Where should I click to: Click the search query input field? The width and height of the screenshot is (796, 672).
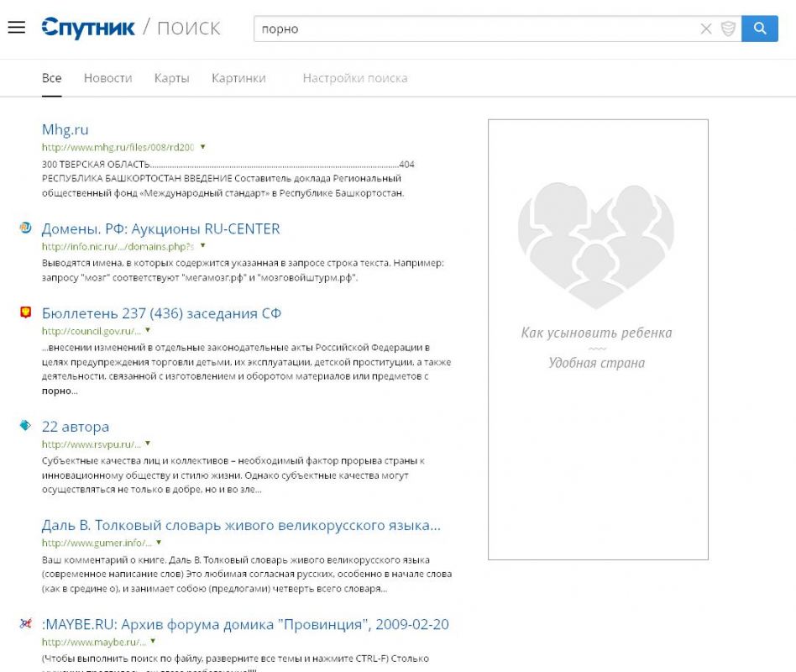click(x=474, y=29)
